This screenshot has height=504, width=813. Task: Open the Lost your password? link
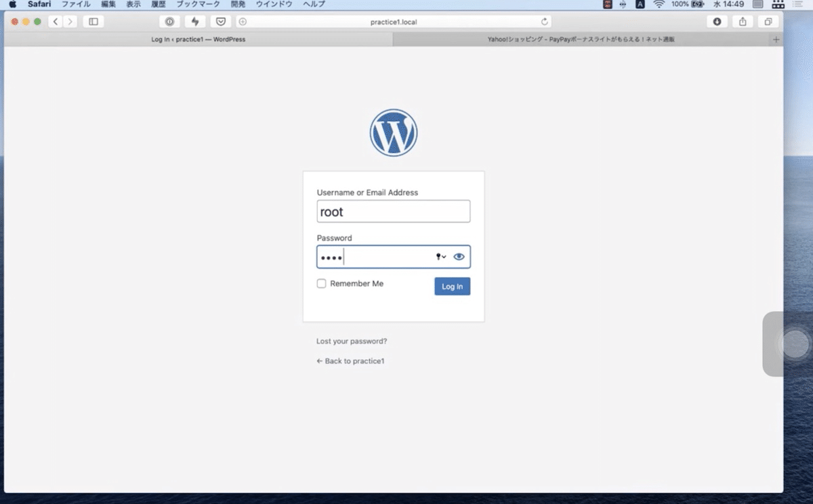click(x=352, y=341)
